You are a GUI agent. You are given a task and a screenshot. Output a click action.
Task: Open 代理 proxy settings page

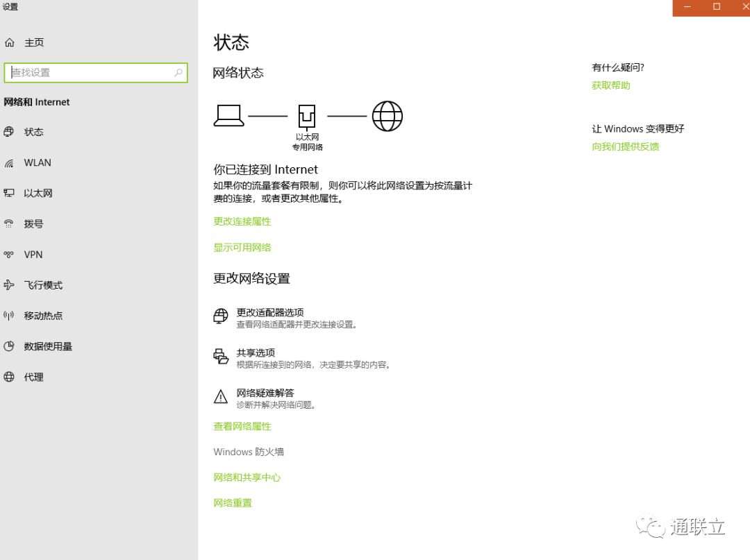33,377
